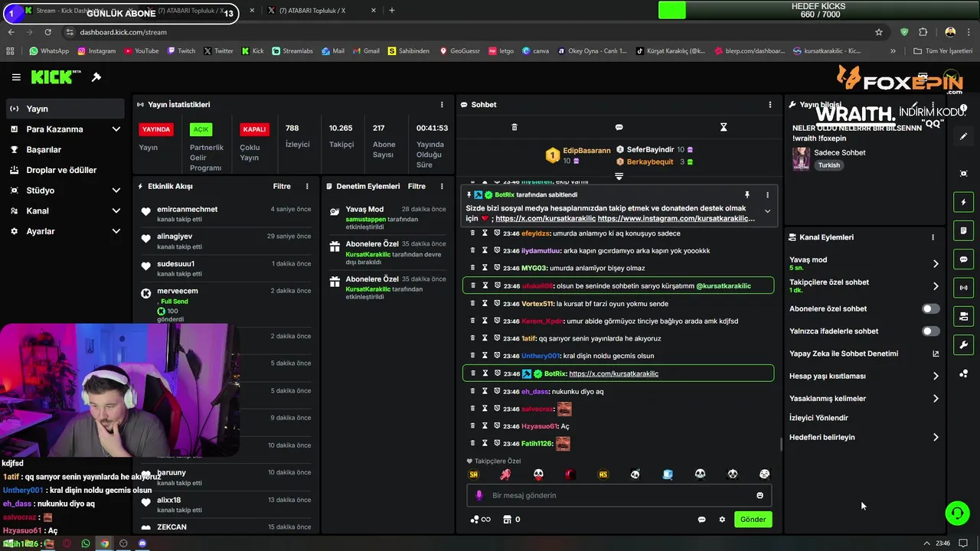This screenshot has height=551, width=980.
Task: Click the lightning bolt icon in the right sidebar
Action: 963,202
